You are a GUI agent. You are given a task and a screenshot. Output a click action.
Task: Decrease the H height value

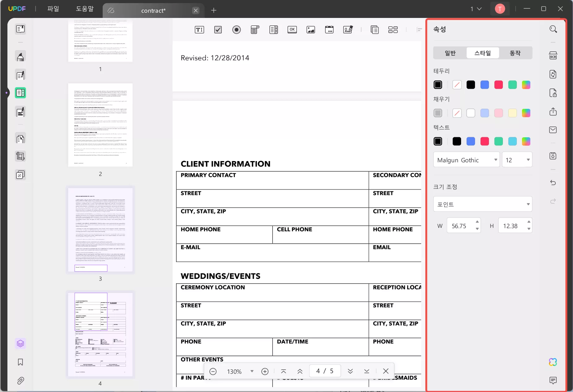click(x=529, y=229)
